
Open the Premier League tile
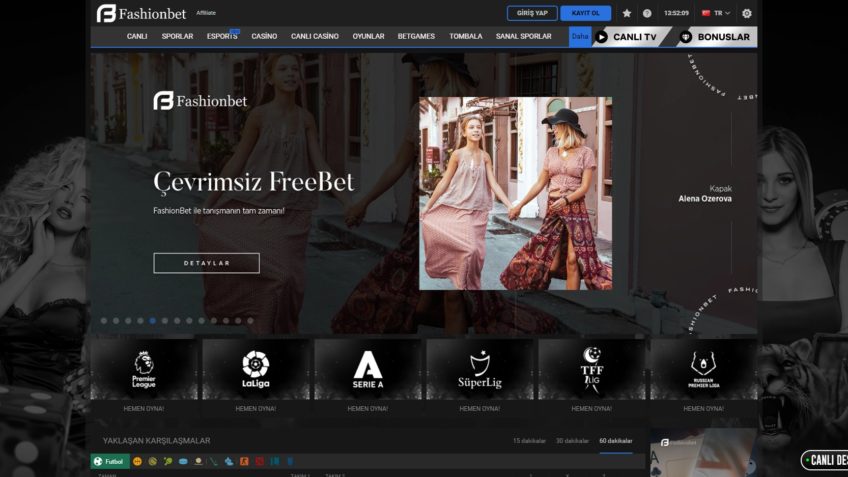point(144,369)
